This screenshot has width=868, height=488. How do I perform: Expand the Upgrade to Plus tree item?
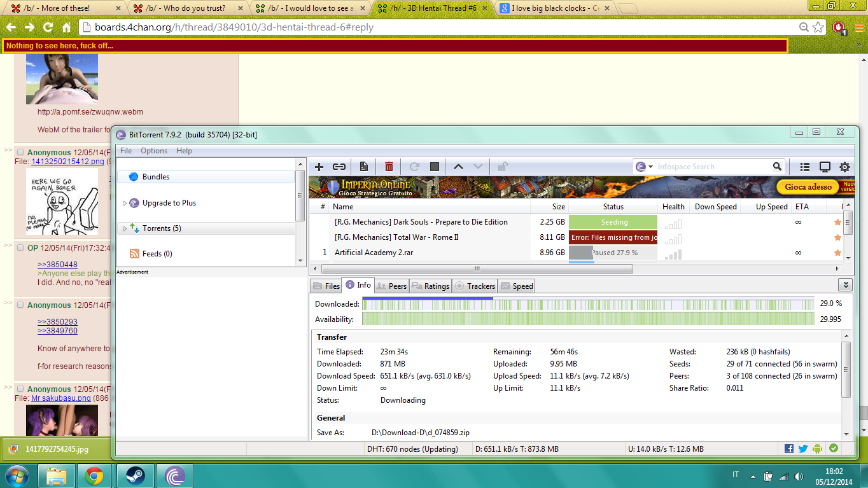point(125,204)
